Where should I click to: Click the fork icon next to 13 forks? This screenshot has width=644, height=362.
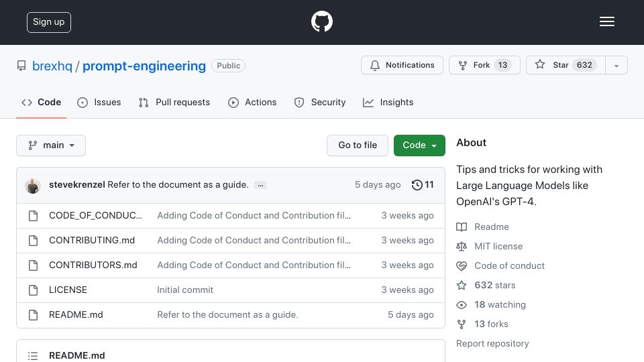point(462,324)
